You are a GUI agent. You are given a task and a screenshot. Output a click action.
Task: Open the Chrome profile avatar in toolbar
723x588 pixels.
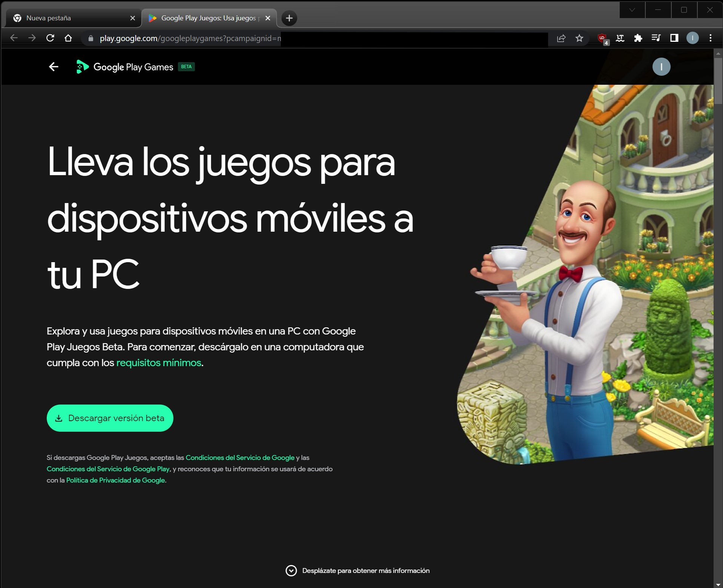point(692,38)
